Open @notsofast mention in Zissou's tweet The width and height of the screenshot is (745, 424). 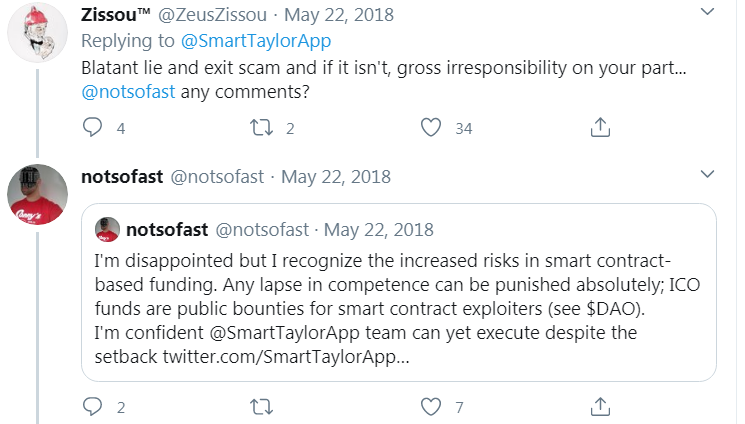128,92
